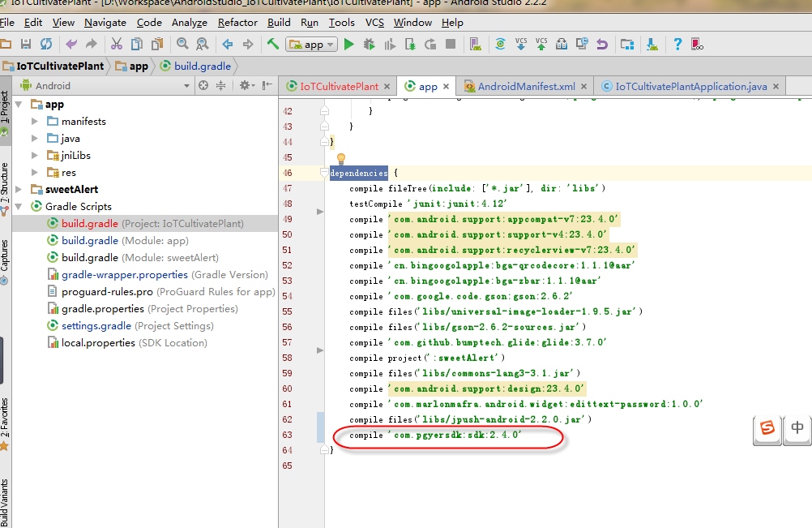Click the Stop square icon
Image resolution: width=812 pixels, height=528 pixels.
coord(451,45)
